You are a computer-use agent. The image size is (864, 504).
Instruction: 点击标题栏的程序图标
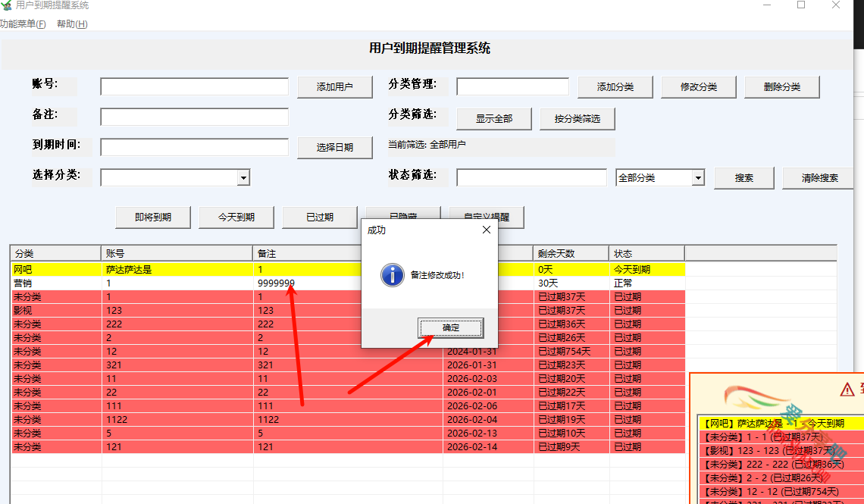click(x=8, y=6)
